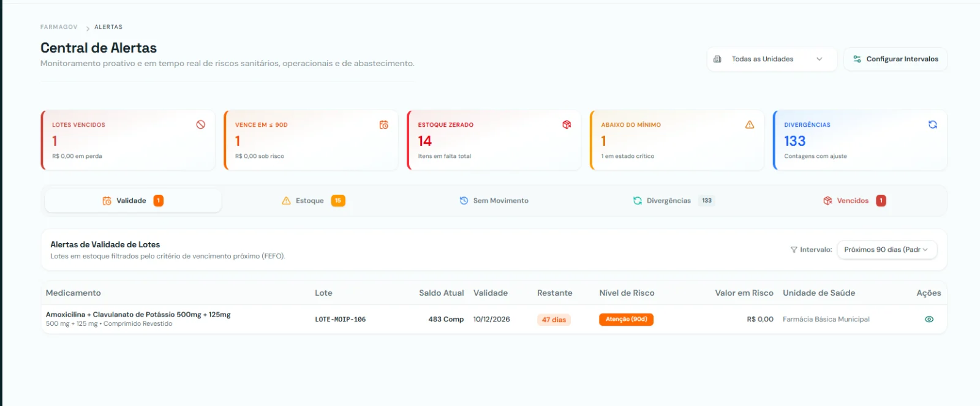Expand the Próximos 90 dias interval dropdown

(x=887, y=250)
